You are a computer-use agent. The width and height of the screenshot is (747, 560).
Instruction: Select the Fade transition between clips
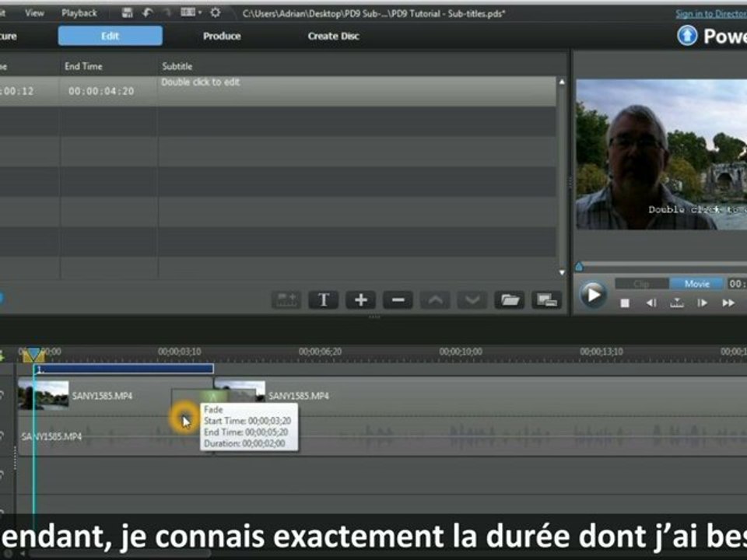tap(213, 396)
